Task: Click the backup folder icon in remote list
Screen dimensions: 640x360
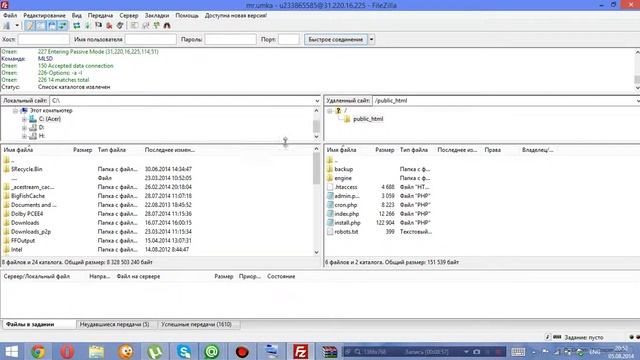Action: click(x=330, y=169)
